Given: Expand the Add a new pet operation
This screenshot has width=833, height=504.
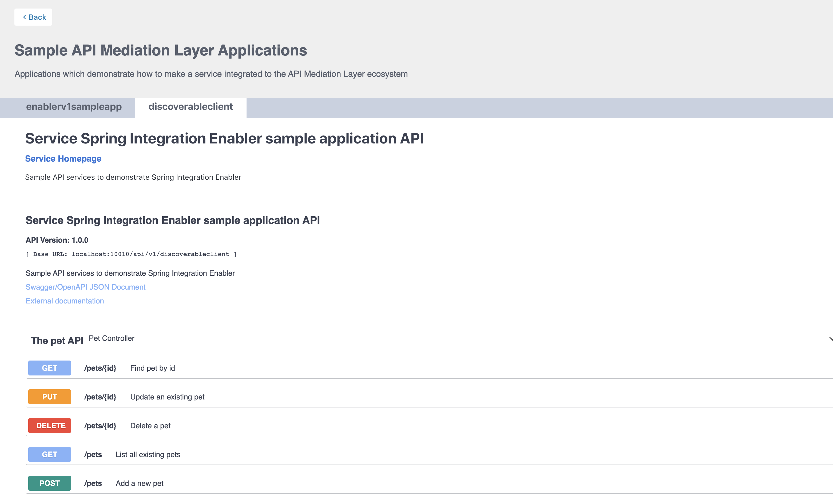Looking at the screenshot, I should point(140,483).
